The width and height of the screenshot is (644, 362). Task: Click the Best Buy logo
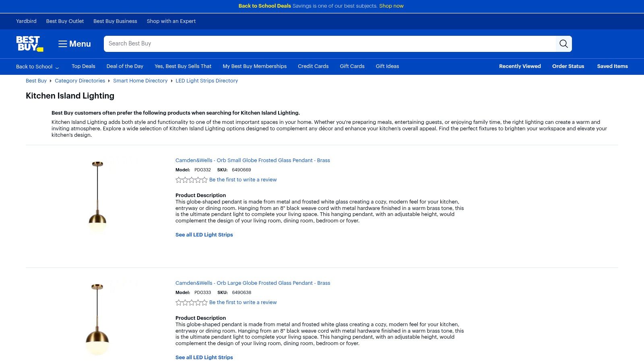coord(30,44)
